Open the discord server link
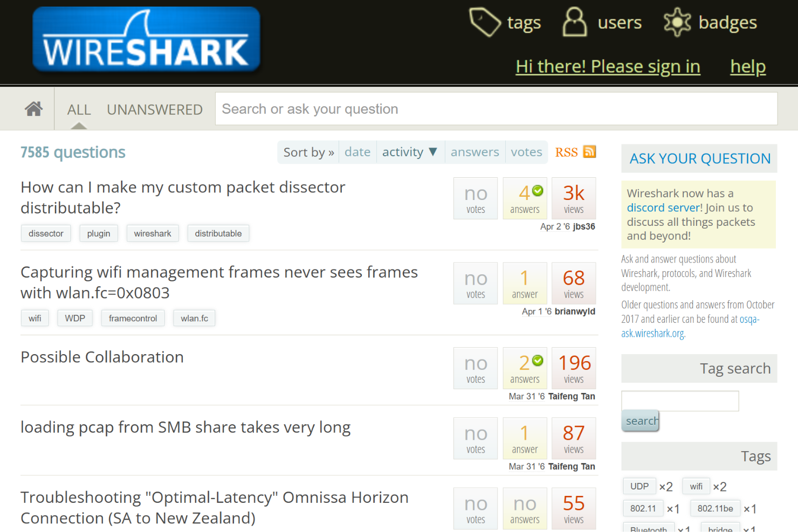This screenshot has width=798, height=532. coord(664,208)
